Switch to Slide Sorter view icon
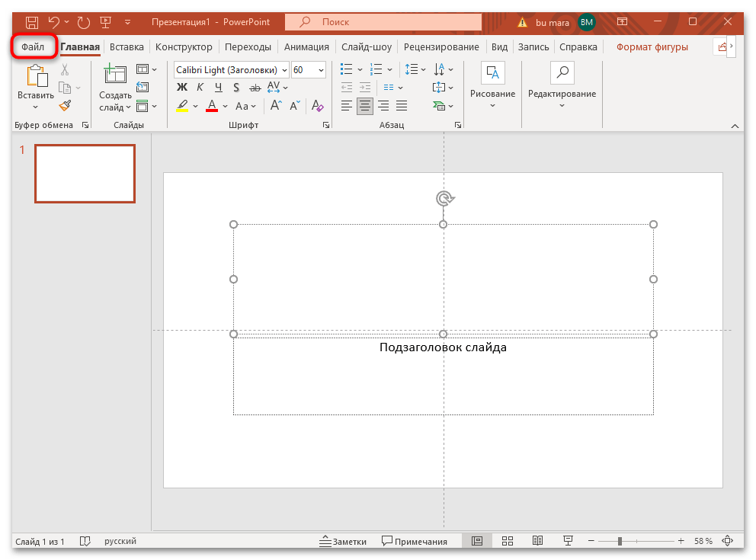756x560 pixels. click(x=508, y=540)
